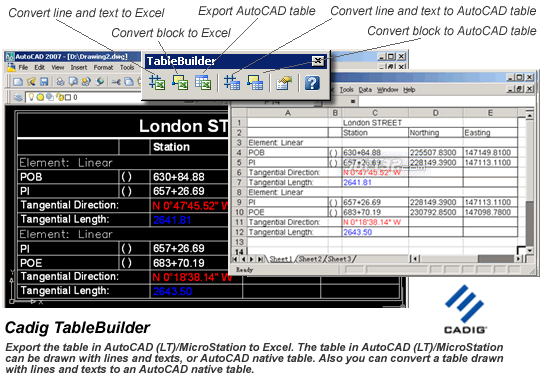Click POB cell in AutoCAD table
The width and height of the screenshot is (540, 380).
click(x=68, y=177)
